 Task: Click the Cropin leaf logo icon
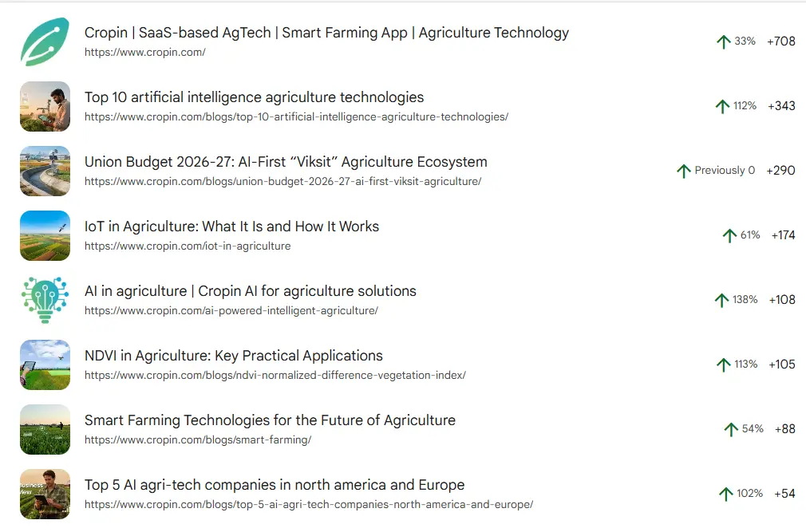pyautogui.click(x=45, y=41)
